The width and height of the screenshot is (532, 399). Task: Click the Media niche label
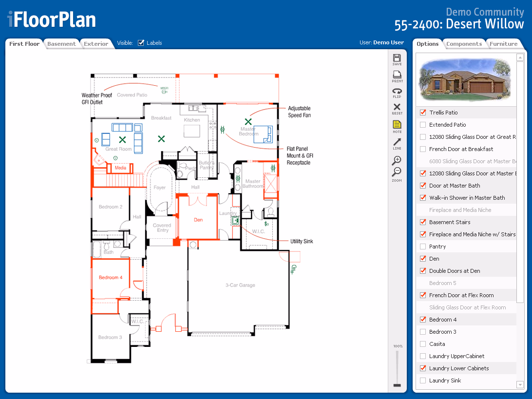[120, 168]
